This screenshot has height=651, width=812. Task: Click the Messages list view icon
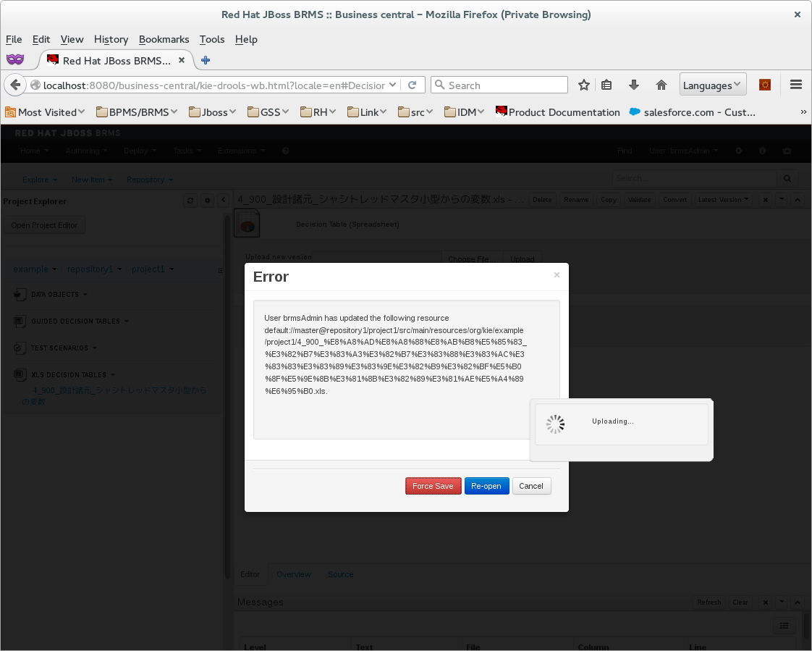(784, 626)
